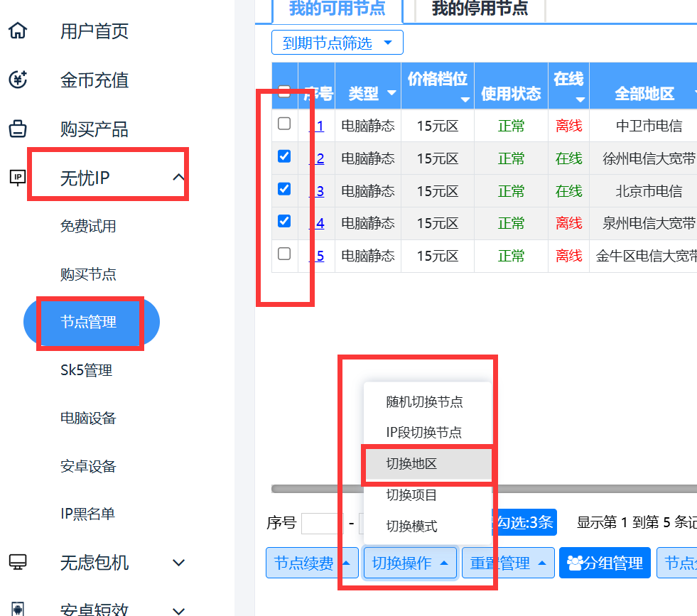Expand the 无虑包机 menu chevron

click(178, 563)
